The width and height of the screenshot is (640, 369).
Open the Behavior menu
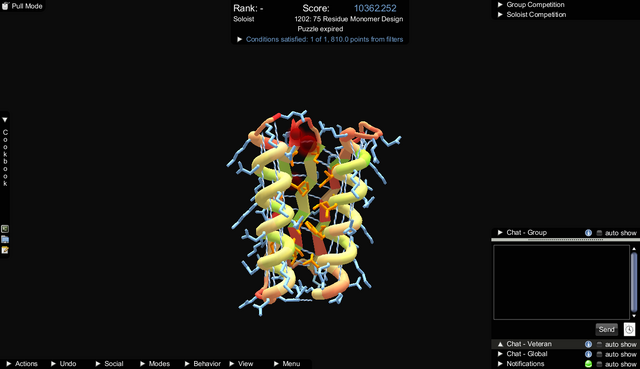203,364
